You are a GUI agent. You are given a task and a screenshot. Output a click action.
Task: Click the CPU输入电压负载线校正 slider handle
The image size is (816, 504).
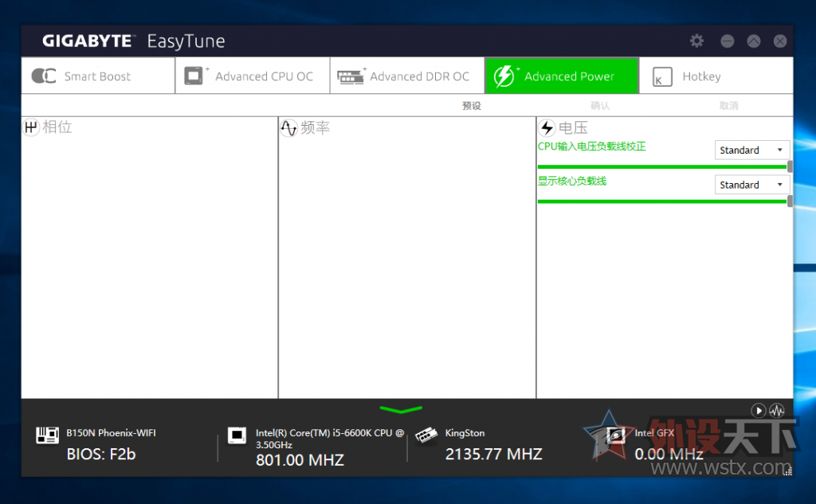(x=790, y=166)
